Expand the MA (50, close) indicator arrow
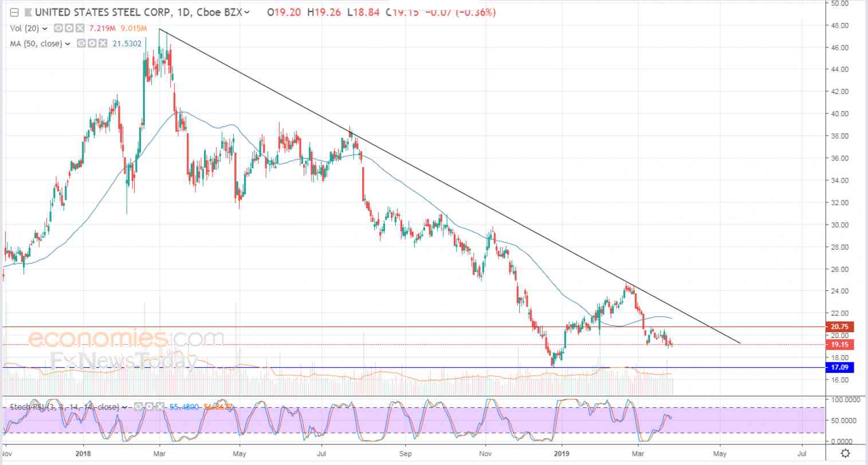 [68, 43]
